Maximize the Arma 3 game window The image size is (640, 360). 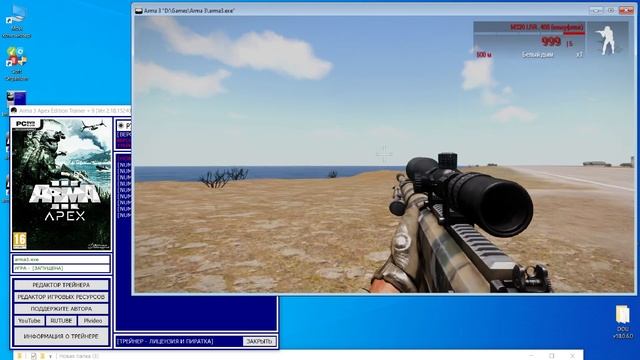click(x=611, y=10)
